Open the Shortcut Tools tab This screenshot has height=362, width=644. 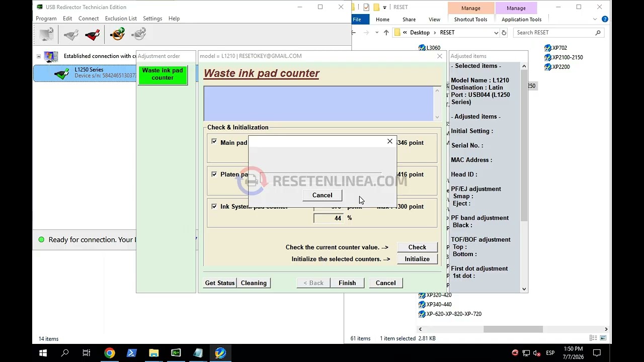tap(471, 20)
